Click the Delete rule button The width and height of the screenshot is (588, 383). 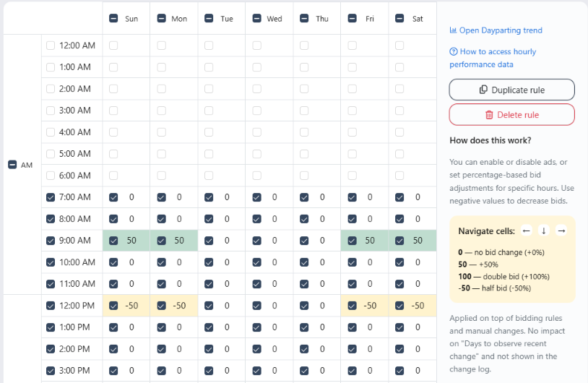tap(512, 114)
